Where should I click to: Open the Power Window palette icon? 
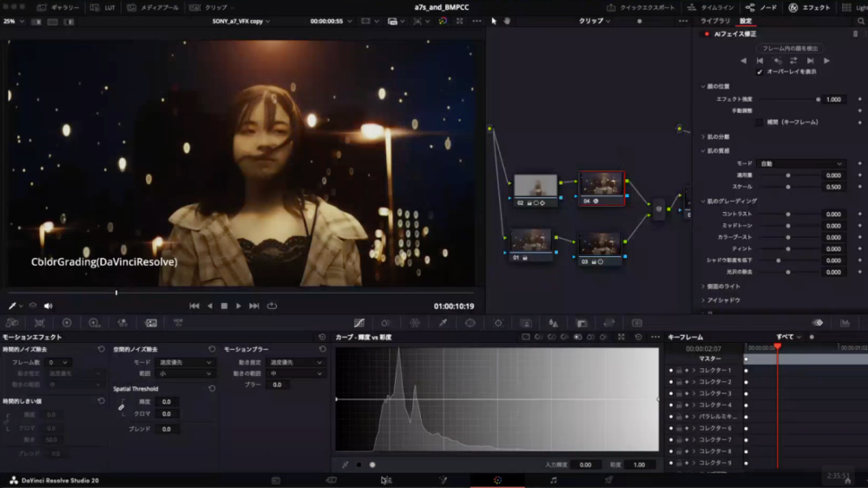pos(470,322)
